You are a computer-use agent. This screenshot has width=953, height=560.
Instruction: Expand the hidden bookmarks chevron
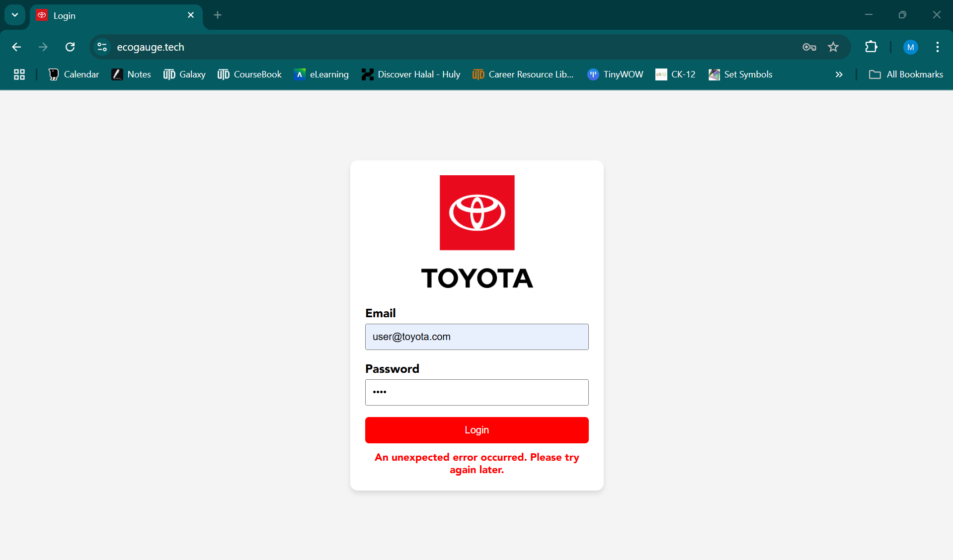click(839, 74)
